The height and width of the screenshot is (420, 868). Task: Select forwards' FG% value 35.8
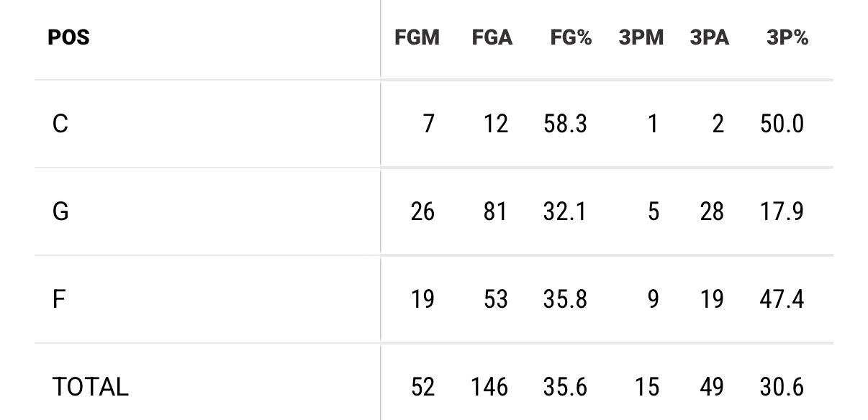click(565, 299)
